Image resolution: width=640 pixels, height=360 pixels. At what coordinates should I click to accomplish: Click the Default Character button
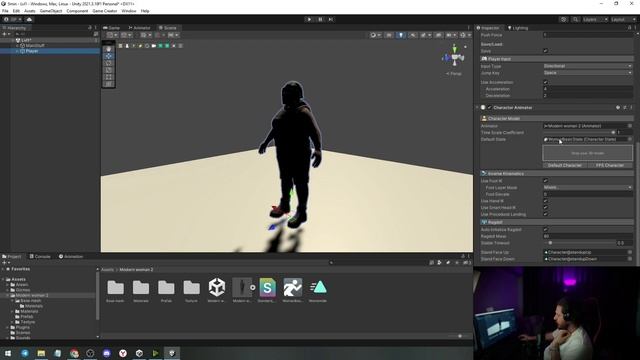[565, 166]
